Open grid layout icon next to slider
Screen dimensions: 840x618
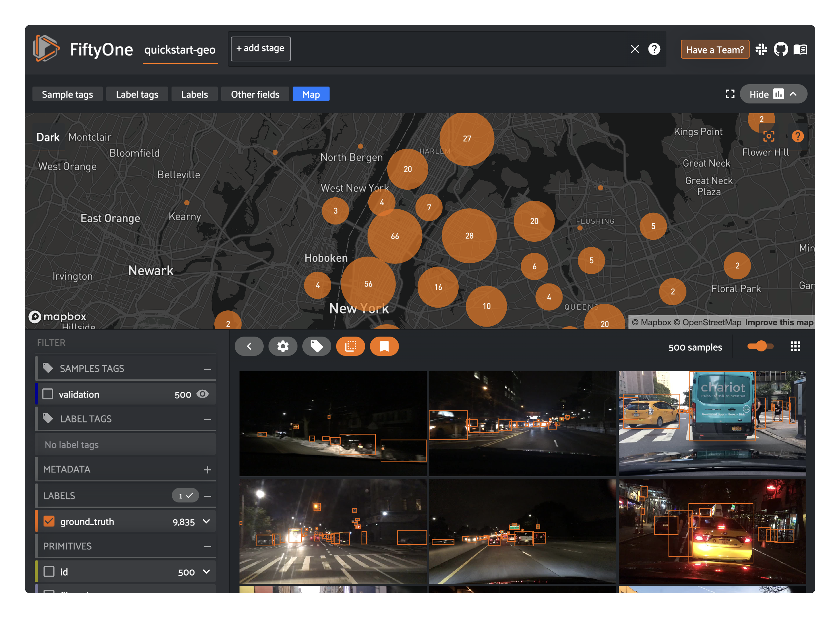pyautogui.click(x=795, y=346)
